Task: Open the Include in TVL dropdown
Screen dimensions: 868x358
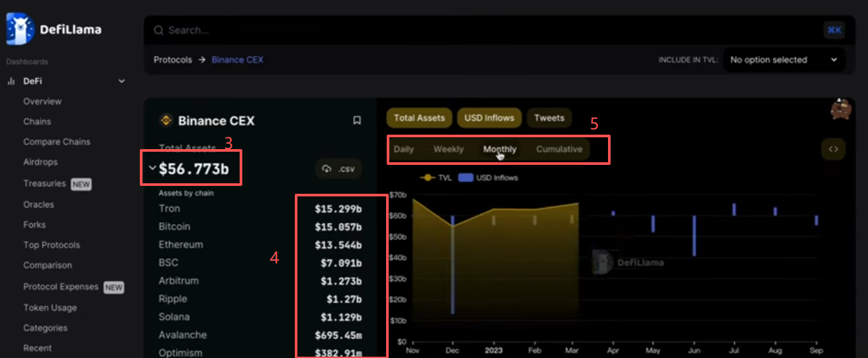Action: coord(784,60)
